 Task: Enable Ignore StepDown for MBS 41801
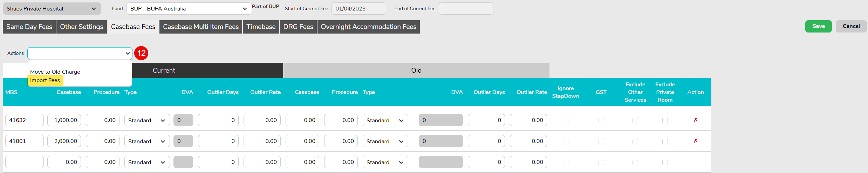565,142
